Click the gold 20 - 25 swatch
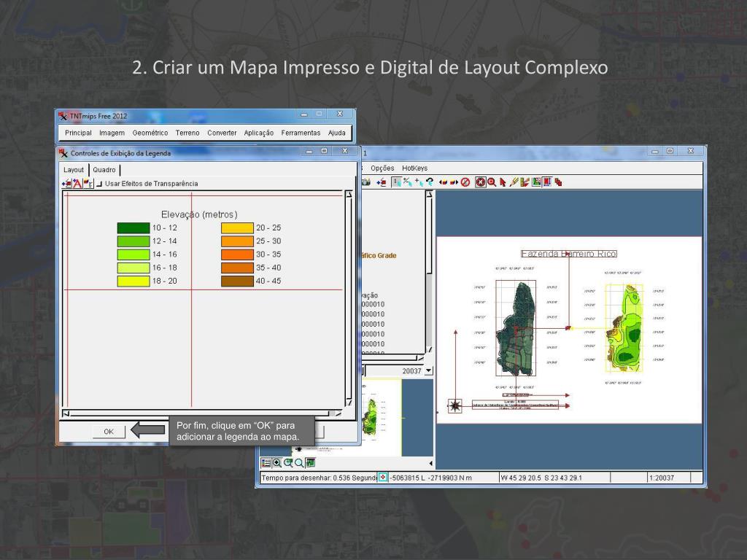The image size is (747, 560). click(237, 228)
